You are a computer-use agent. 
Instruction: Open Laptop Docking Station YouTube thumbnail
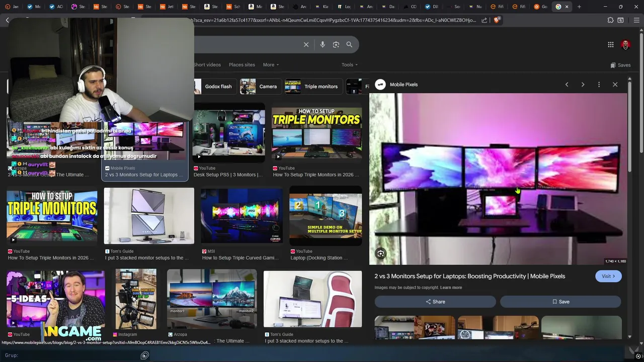(326, 216)
